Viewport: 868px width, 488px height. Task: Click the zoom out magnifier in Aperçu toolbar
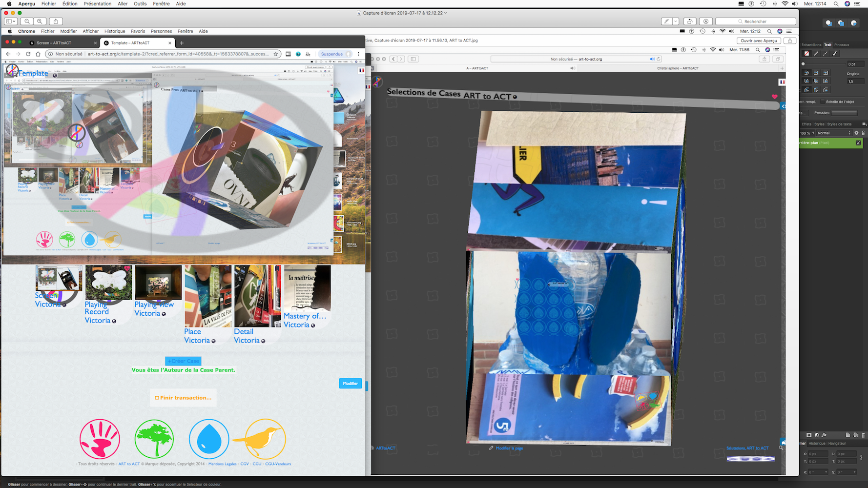click(27, 21)
